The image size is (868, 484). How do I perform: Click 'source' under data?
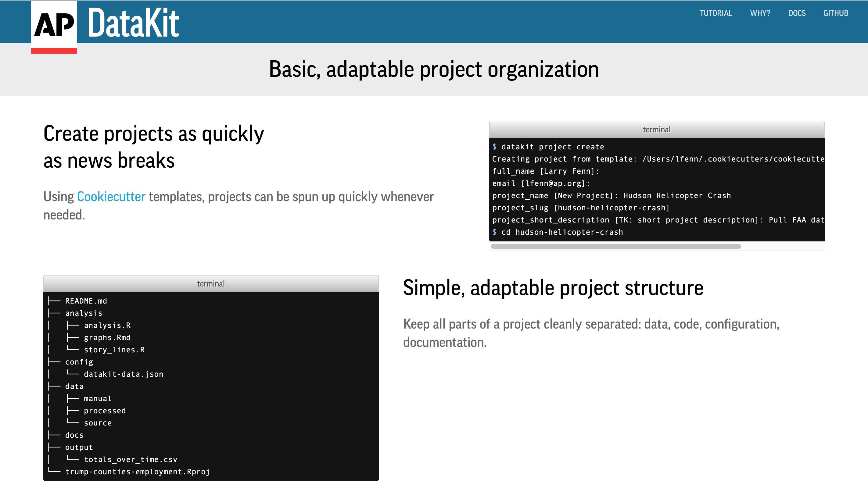tap(97, 423)
